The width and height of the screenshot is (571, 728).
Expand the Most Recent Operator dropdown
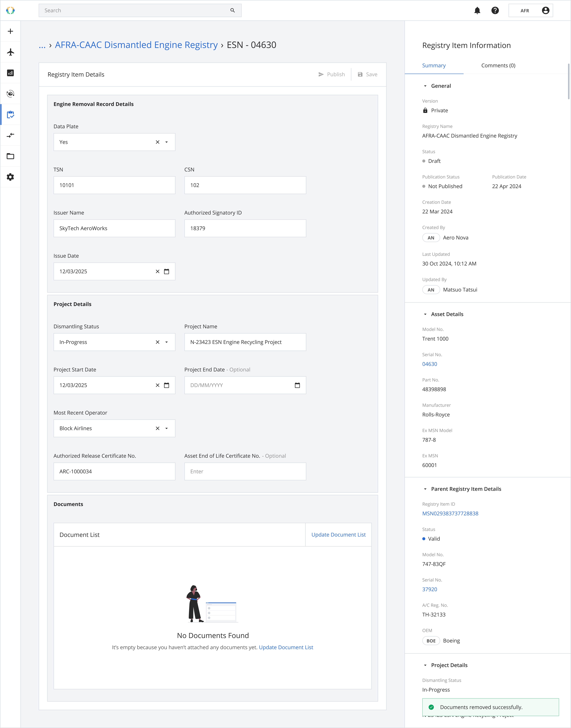pos(166,428)
